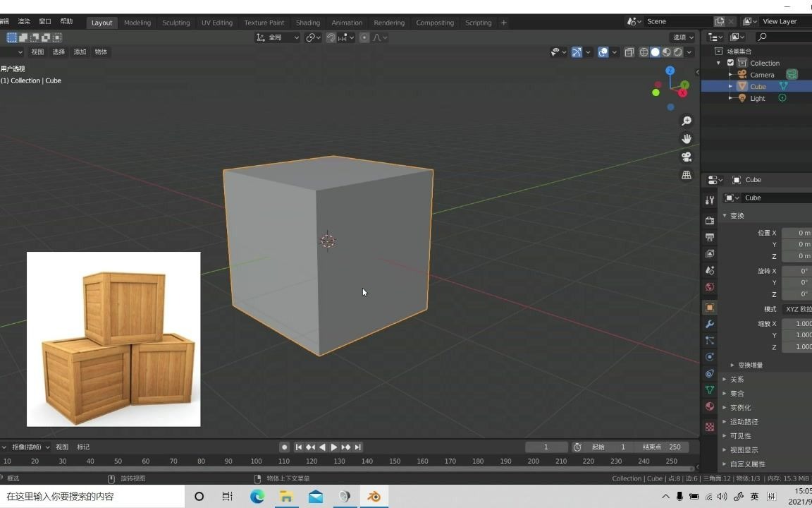Uncheck the Collection checkbox in Outliner
This screenshot has height=508, width=812.
pyautogui.click(x=731, y=63)
